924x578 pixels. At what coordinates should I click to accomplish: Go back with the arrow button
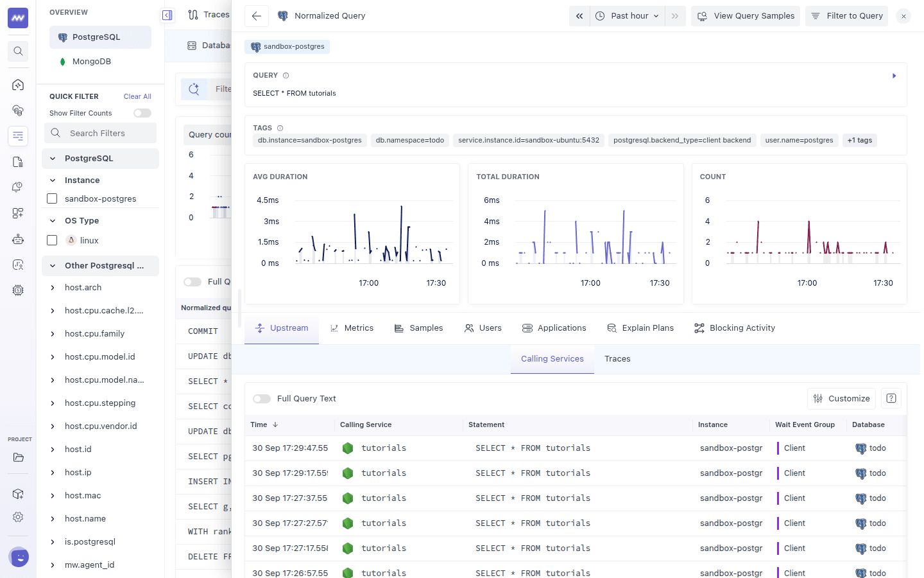pyautogui.click(x=257, y=16)
